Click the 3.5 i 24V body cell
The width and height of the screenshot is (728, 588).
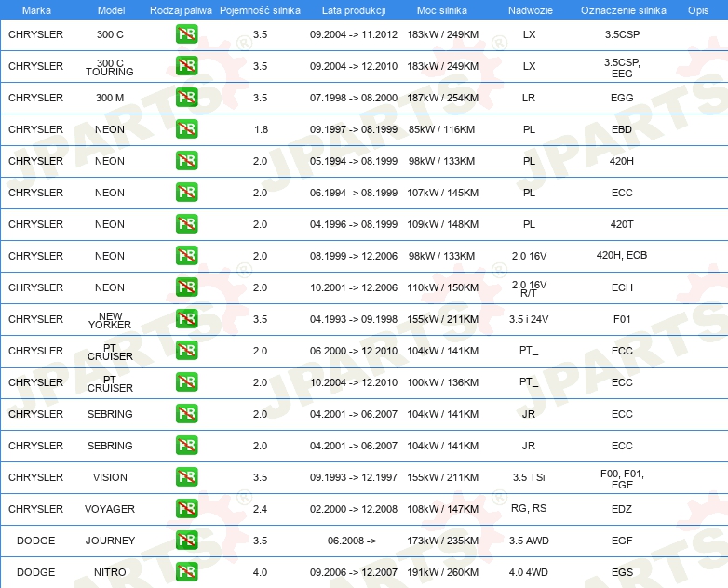529,319
